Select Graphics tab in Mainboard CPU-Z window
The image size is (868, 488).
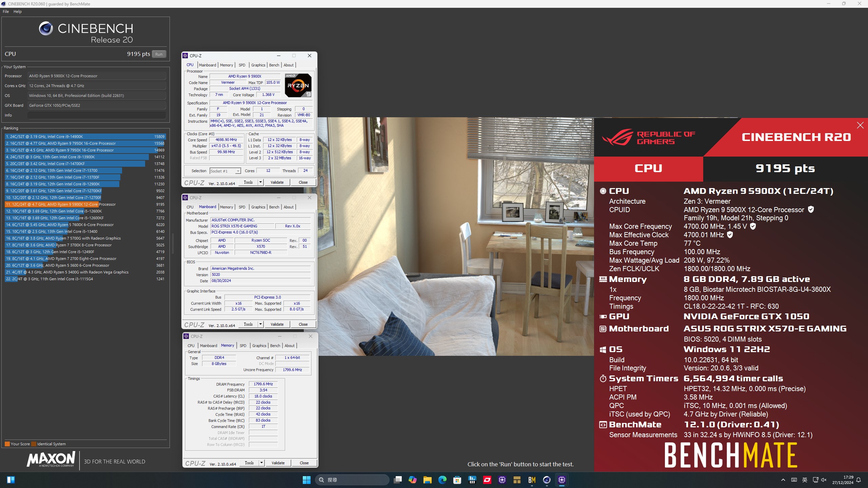pyautogui.click(x=258, y=207)
